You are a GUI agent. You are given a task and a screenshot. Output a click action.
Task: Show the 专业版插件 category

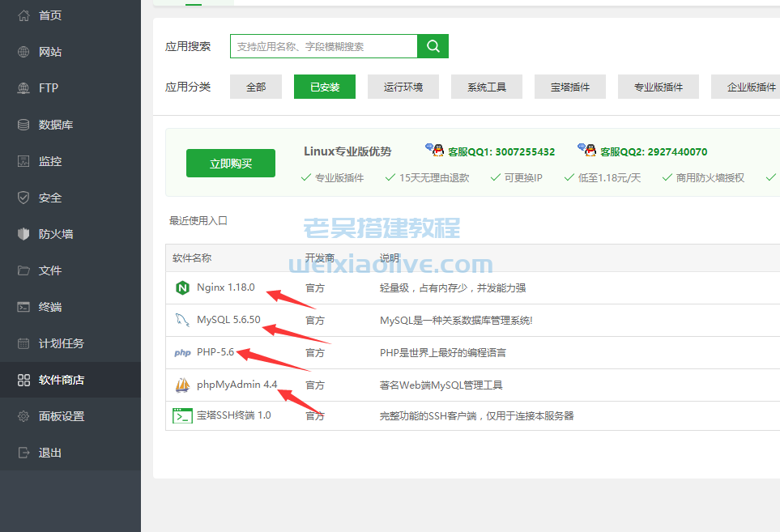click(x=658, y=87)
